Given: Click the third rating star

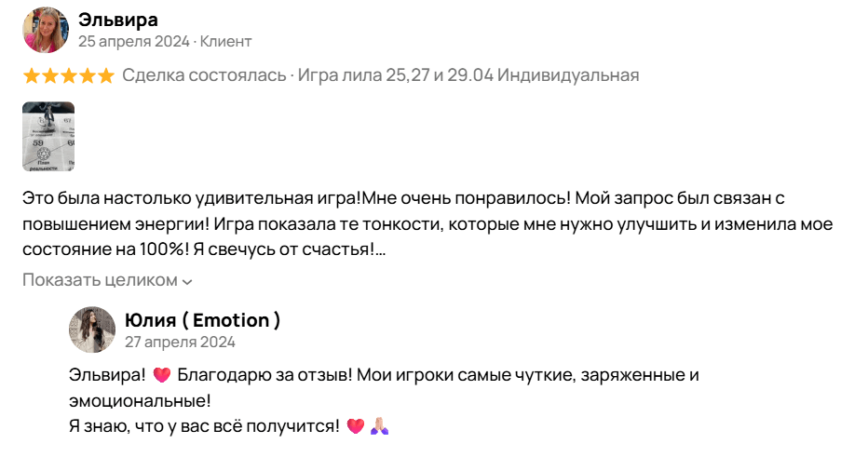Looking at the screenshot, I should pos(69,75).
